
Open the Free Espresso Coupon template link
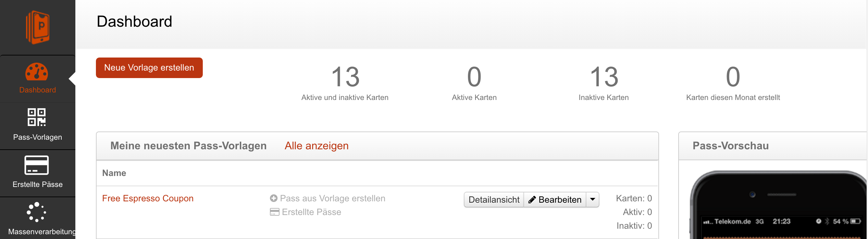pyautogui.click(x=148, y=198)
